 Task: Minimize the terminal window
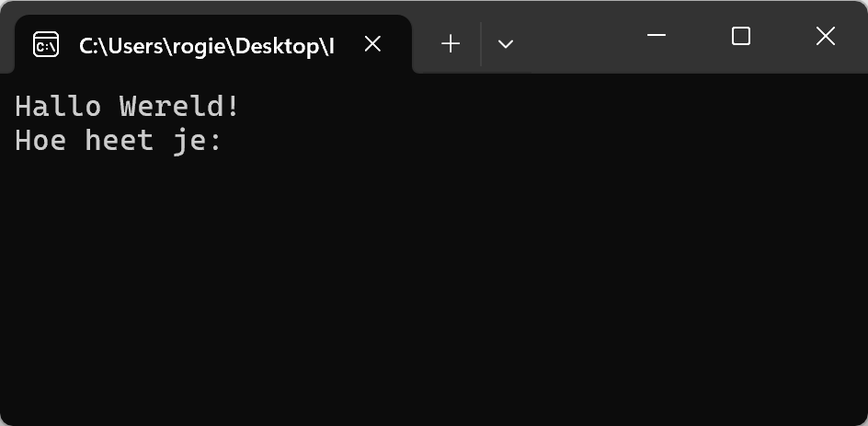pos(657,36)
